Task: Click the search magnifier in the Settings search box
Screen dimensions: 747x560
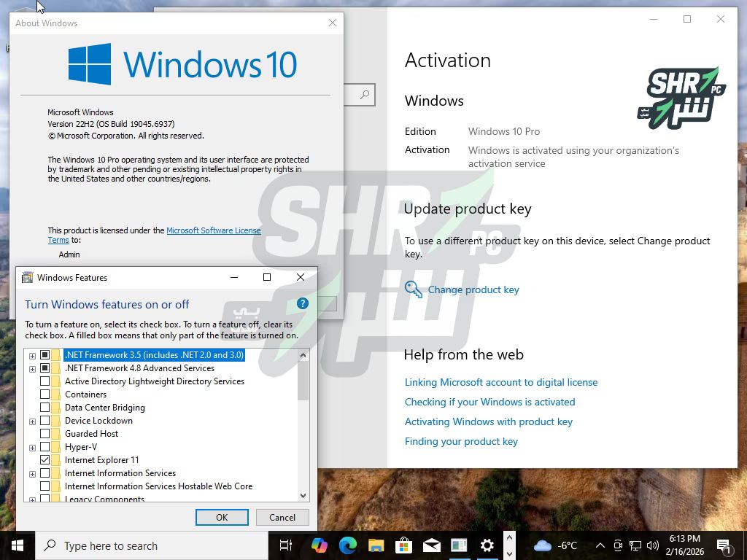Action: [x=365, y=95]
